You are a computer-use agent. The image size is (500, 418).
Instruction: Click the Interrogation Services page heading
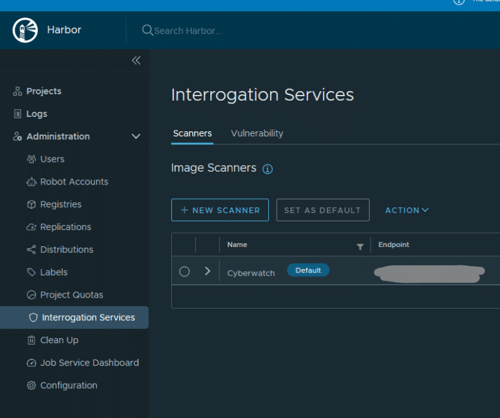tap(262, 95)
